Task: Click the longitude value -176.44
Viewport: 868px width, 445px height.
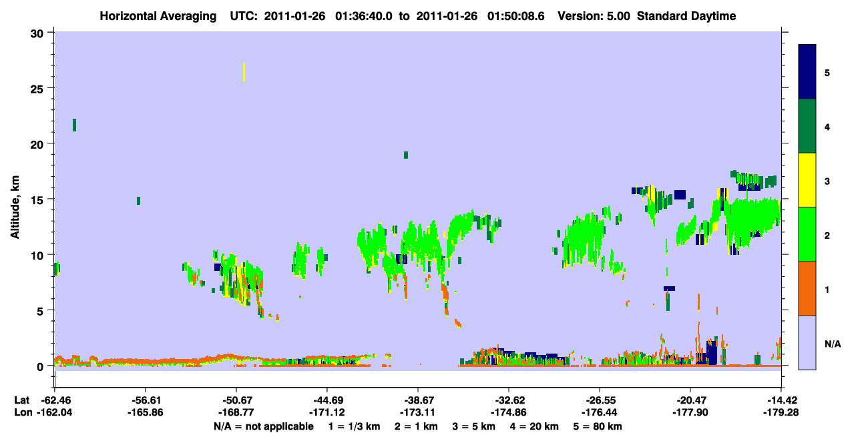Action: coord(600,413)
